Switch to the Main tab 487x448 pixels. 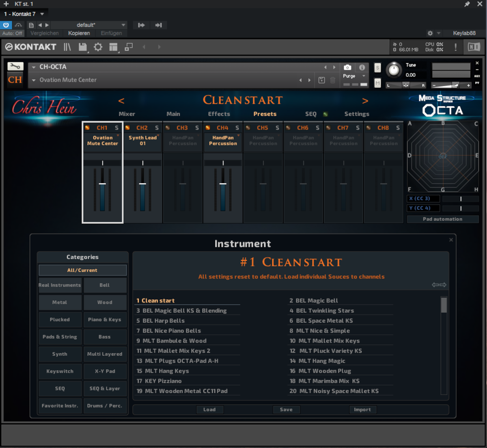[173, 114]
